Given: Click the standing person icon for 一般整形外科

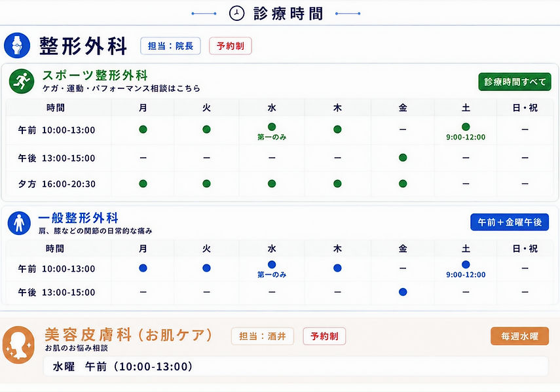Looking at the screenshot, I should pos(19,223).
